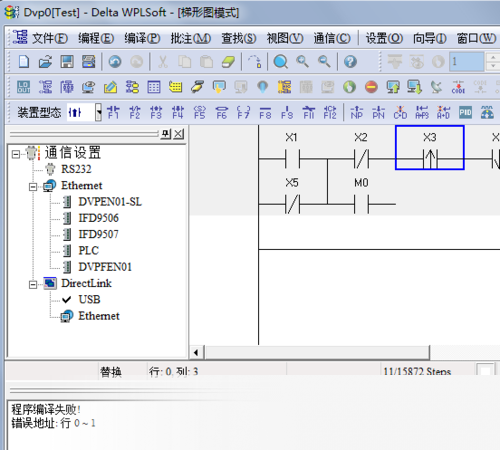Click the horizontal scrollbar thumb
Viewport: 500px width, 450px height.
tap(318, 352)
